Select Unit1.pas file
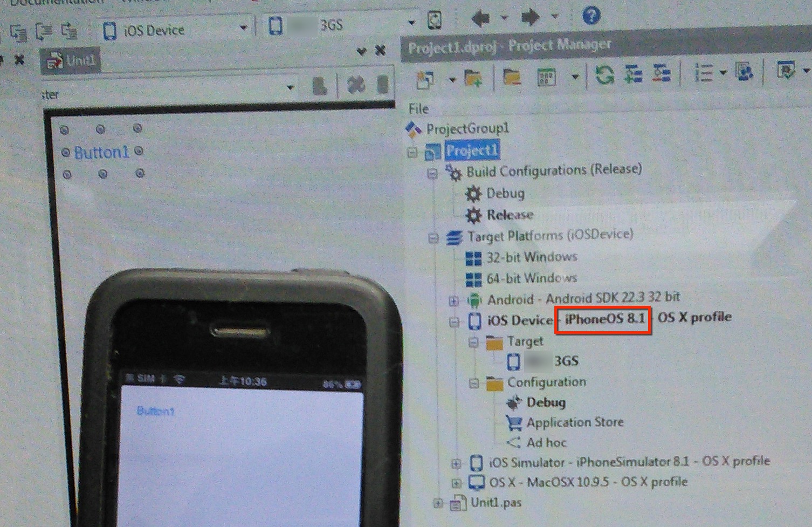The image size is (812, 527). (496, 503)
